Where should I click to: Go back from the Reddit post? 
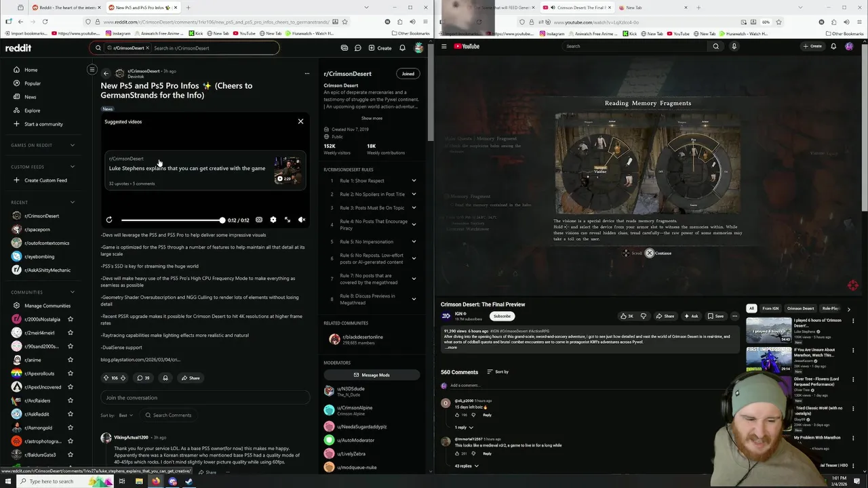click(106, 73)
